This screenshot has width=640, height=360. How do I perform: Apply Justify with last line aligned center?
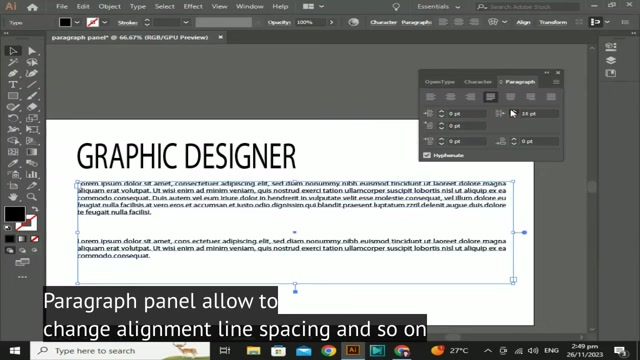coord(510,97)
